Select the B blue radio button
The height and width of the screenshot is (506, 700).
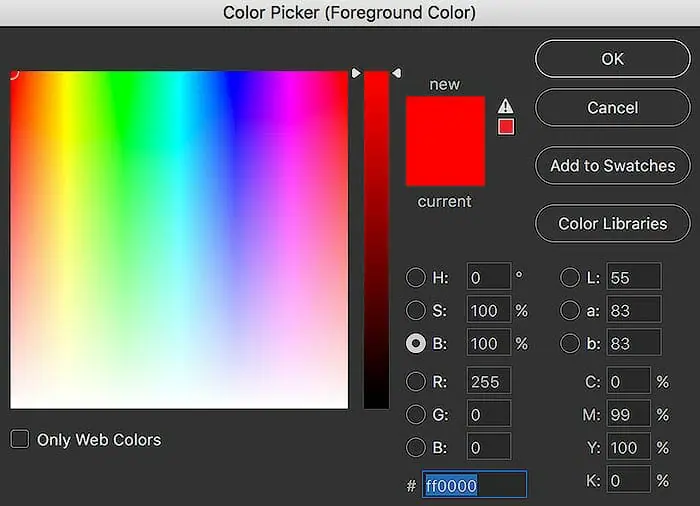click(x=416, y=447)
